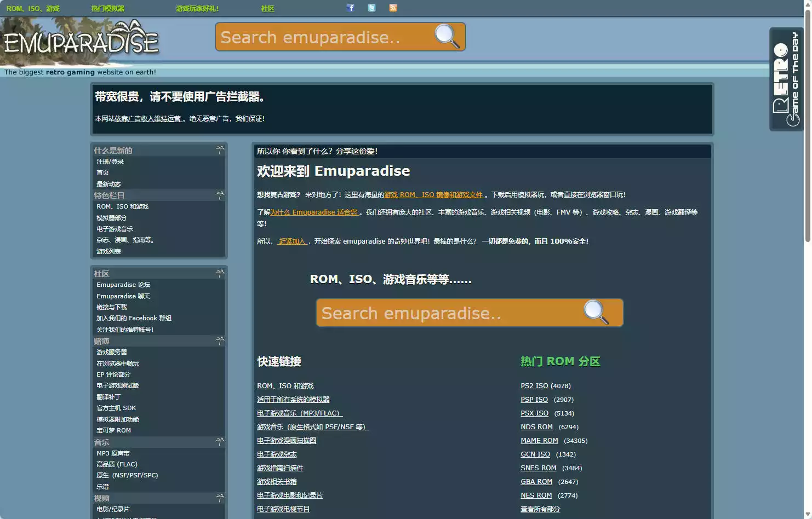Open 宝可梦 ROM in sidebar
Viewport: 812px width, 519px height.
(114, 430)
